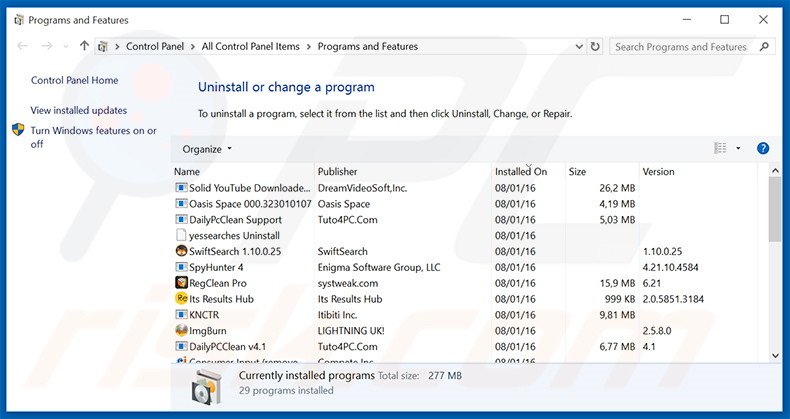The image size is (790, 419).
Task: Click the back navigation arrow
Action: point(22,46)
